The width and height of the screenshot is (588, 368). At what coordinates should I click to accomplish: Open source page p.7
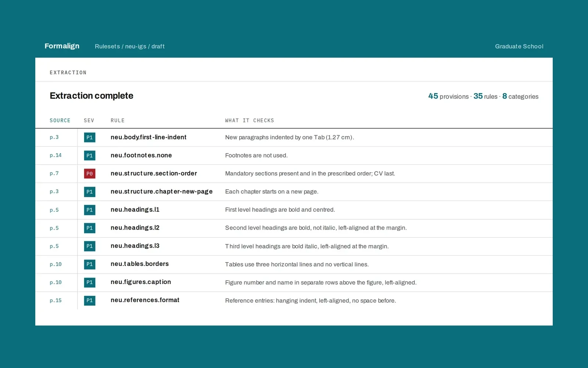tap(54, 173)
